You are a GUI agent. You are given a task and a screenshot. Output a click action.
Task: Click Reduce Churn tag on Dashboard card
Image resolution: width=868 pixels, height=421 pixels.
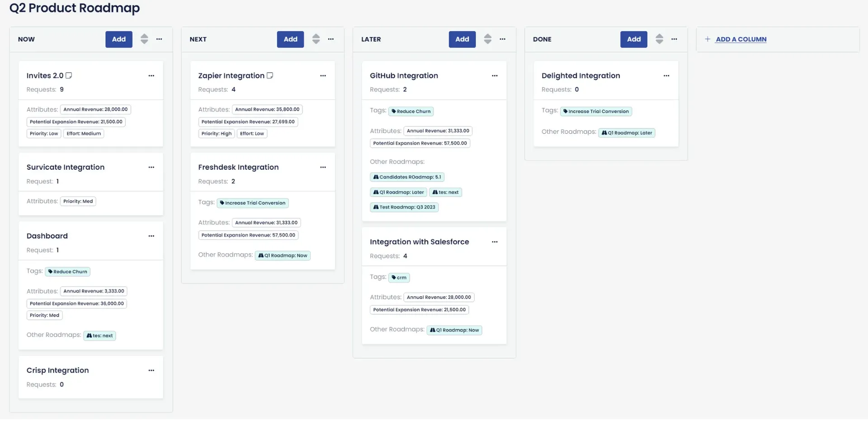click(68, 272)
